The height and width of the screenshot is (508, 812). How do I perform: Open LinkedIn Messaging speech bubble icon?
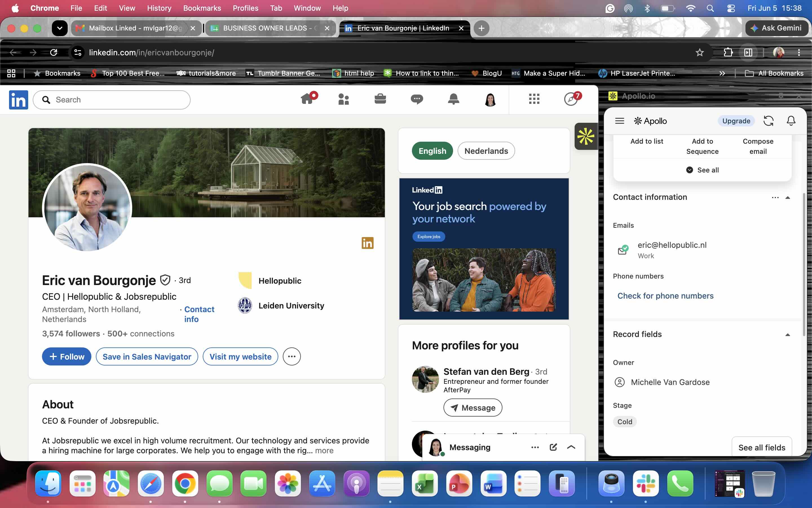pyautogui.click(x=417, y=99)
